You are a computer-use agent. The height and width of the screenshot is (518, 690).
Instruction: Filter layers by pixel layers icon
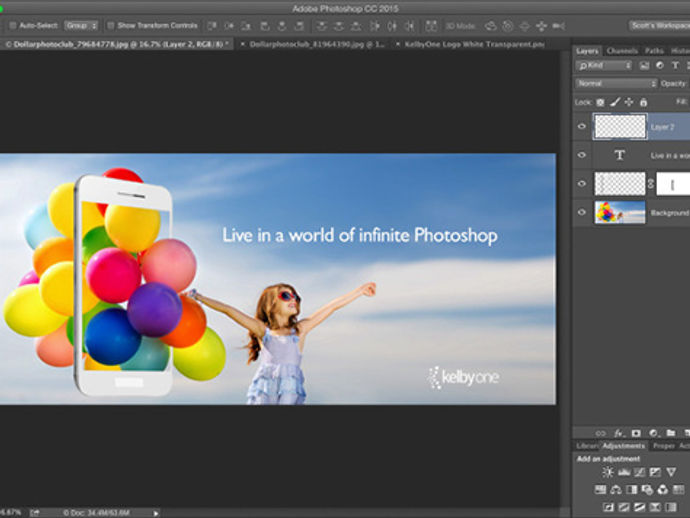point(644,66)
